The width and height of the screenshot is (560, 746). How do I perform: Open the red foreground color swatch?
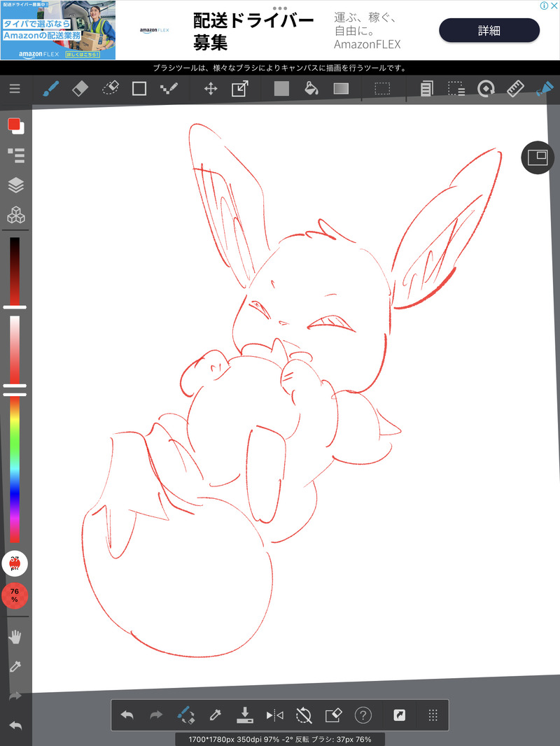[14, 125]
